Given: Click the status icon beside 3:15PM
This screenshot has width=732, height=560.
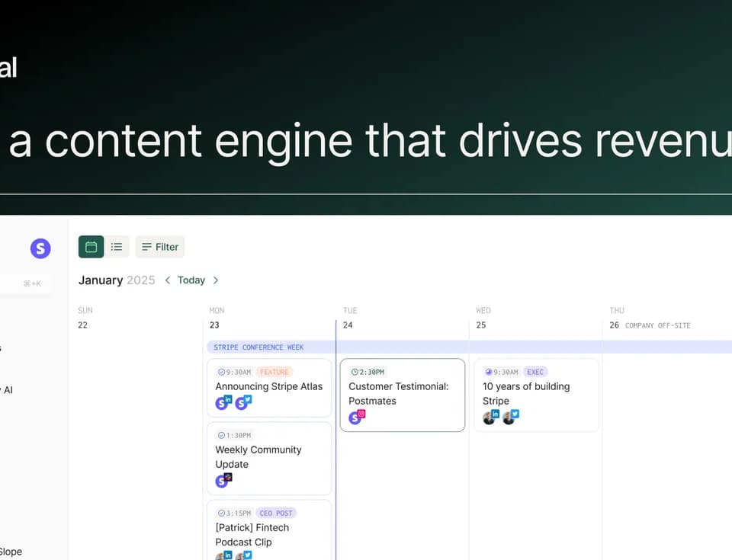Looking at the screenshot, I should click(221, 514).
